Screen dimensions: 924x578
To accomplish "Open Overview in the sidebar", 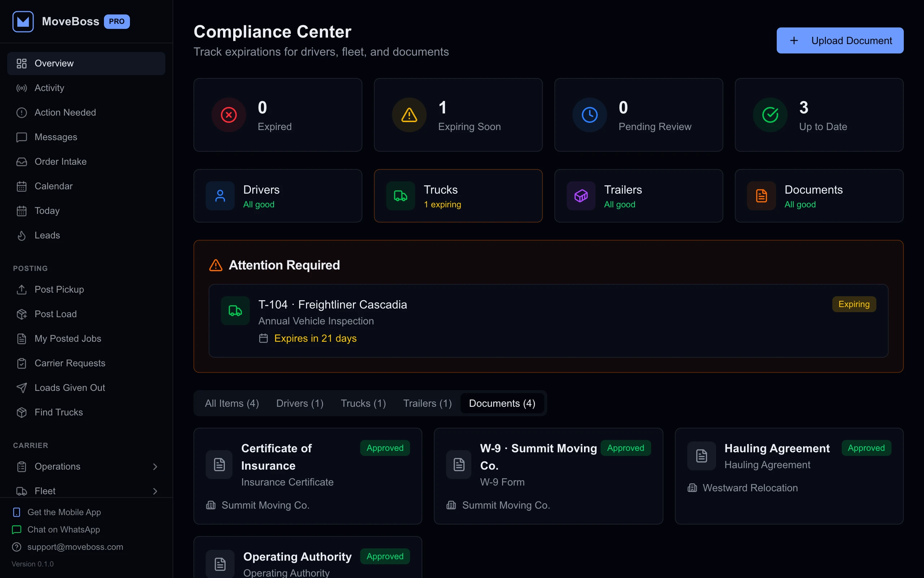I will click(86, 64).
